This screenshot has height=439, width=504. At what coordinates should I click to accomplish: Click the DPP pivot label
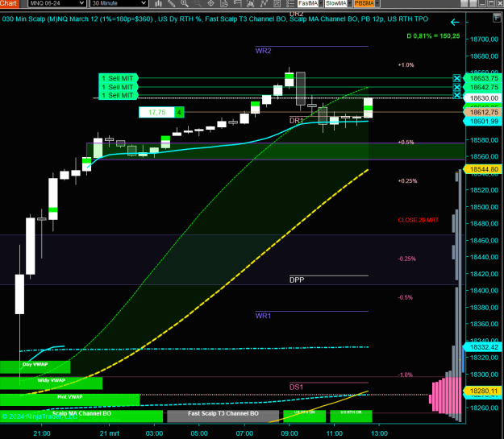[x=297, y=280]
